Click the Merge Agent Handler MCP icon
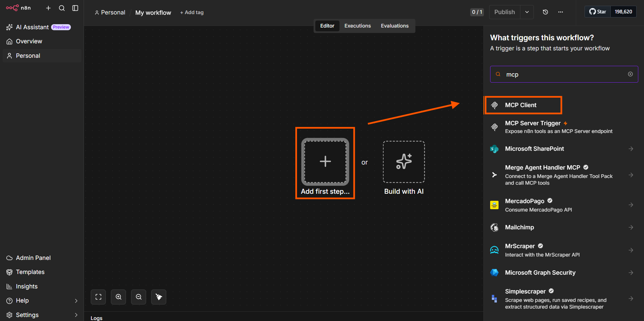Image resolution: width=644 pixels, height=321 pixels. pos(495,175)
